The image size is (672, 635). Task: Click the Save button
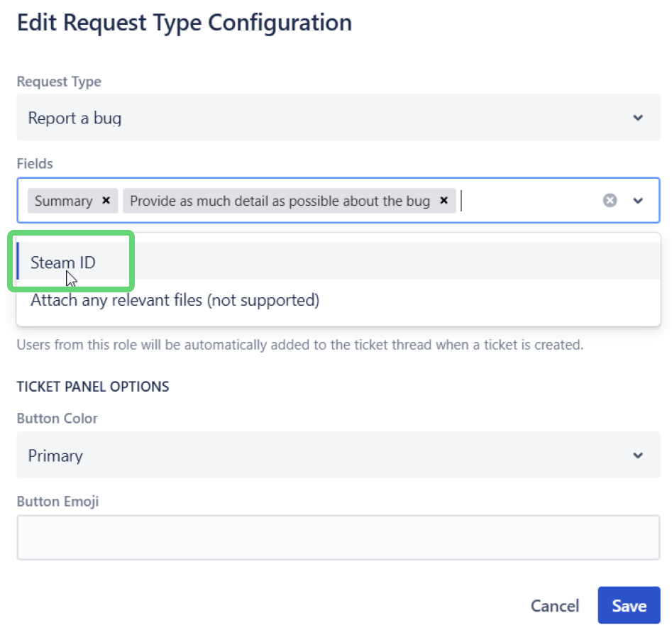pos(629,605)
